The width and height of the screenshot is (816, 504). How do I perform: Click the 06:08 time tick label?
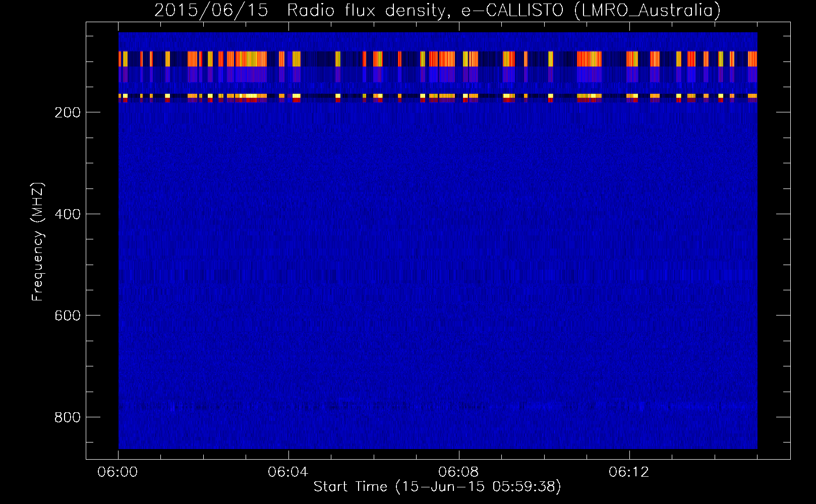pyautogui.click(x=458, y=472)
